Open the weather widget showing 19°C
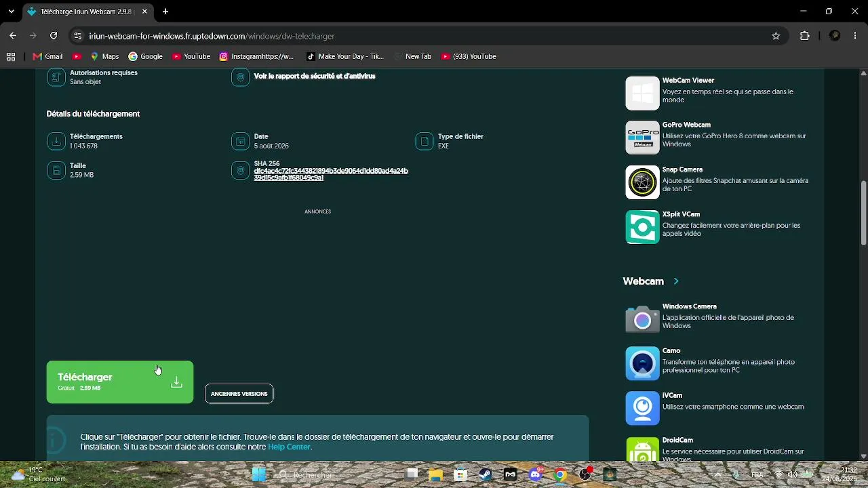 (39, 474)
